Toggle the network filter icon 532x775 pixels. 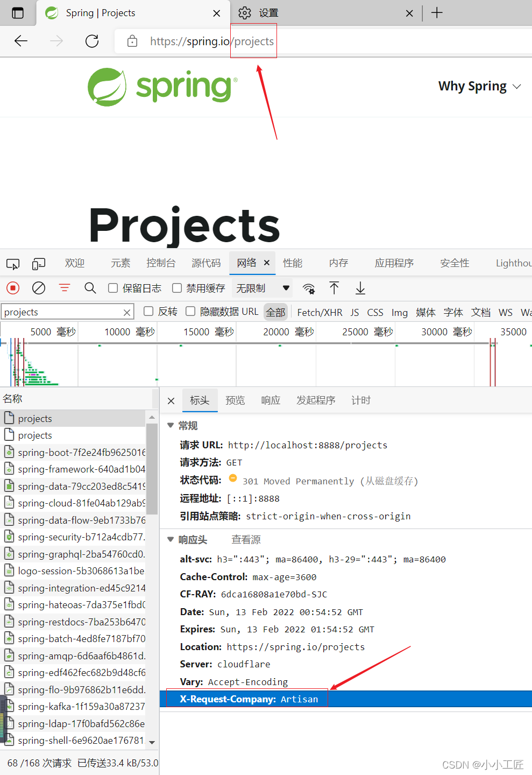(65, 288)
